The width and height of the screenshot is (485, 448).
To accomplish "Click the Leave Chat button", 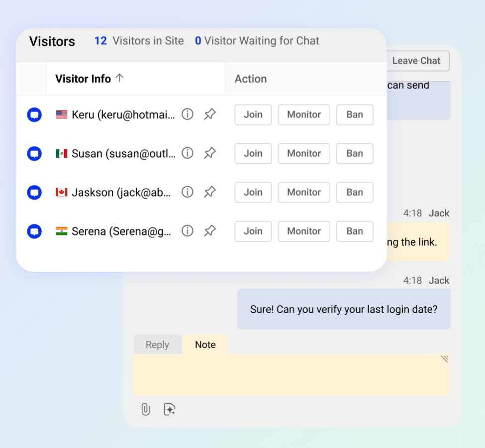I will [416, 61].
